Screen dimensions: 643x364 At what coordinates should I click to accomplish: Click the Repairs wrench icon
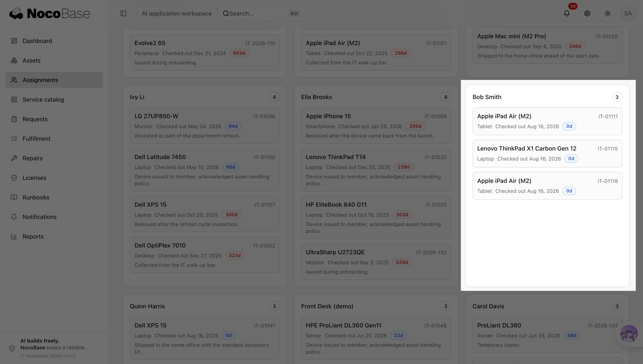(14, 158)
